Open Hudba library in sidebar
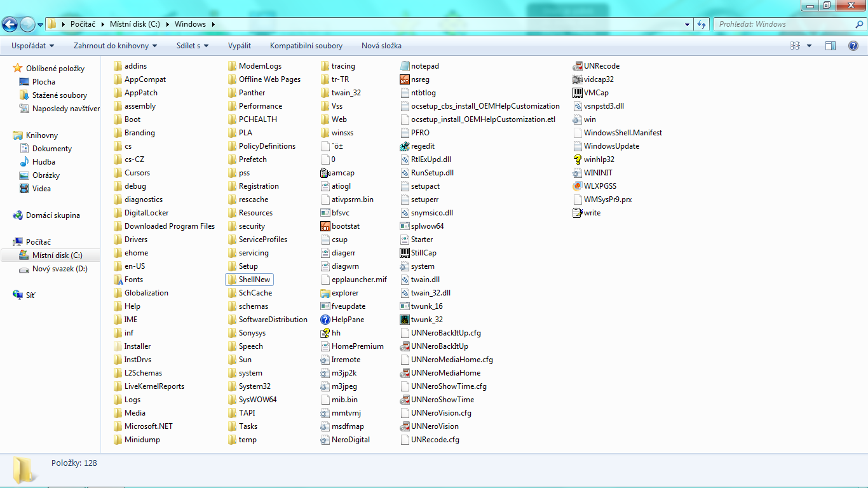Viewport: 868px width, 488px height. (x=44, y=162)
